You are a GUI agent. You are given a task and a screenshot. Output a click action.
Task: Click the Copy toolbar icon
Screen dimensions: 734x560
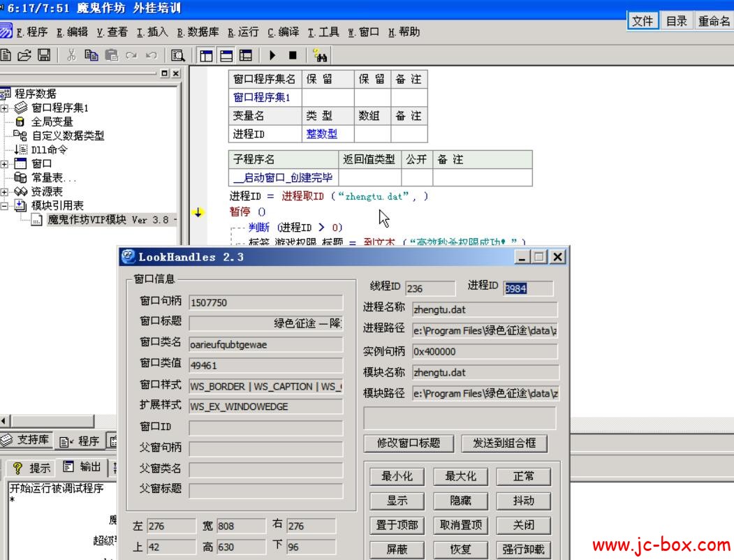point(91,55)
